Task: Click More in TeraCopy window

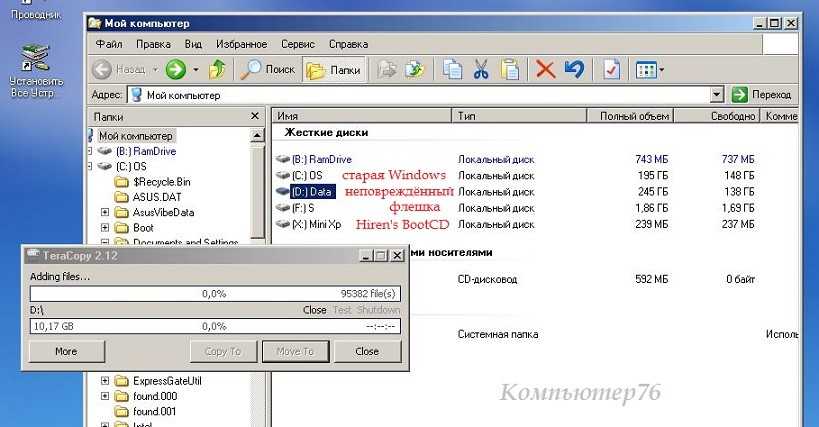Action: pos(66,351)
